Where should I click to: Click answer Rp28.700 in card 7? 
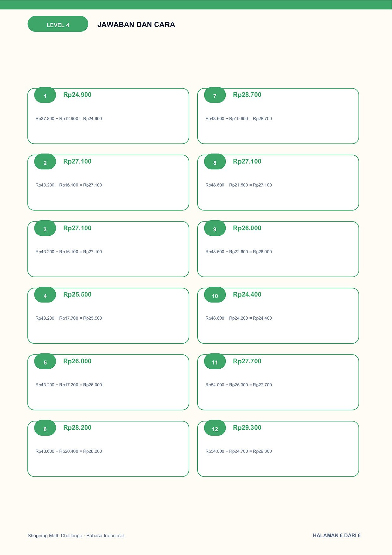247,95
